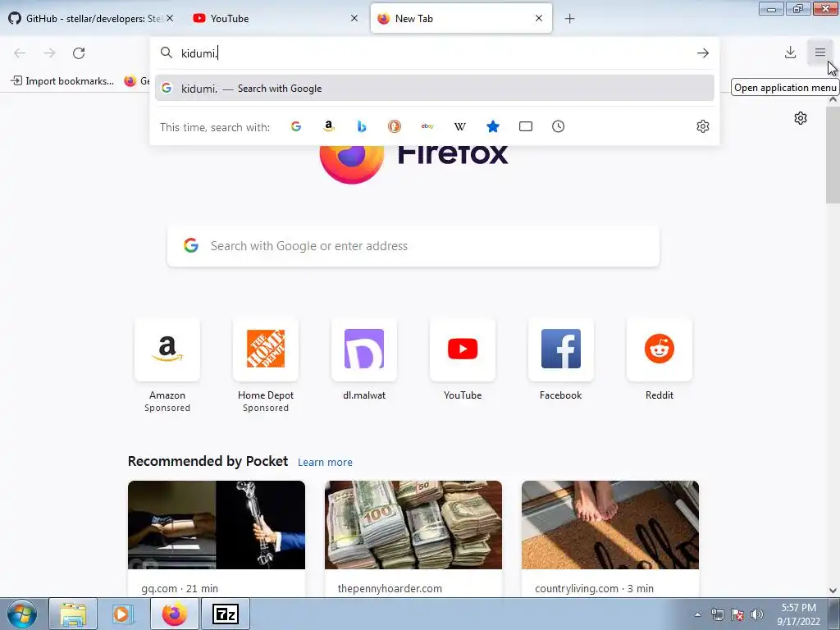Go forward one page
This screenshot has height=630, width=840.
pos(49,53)
